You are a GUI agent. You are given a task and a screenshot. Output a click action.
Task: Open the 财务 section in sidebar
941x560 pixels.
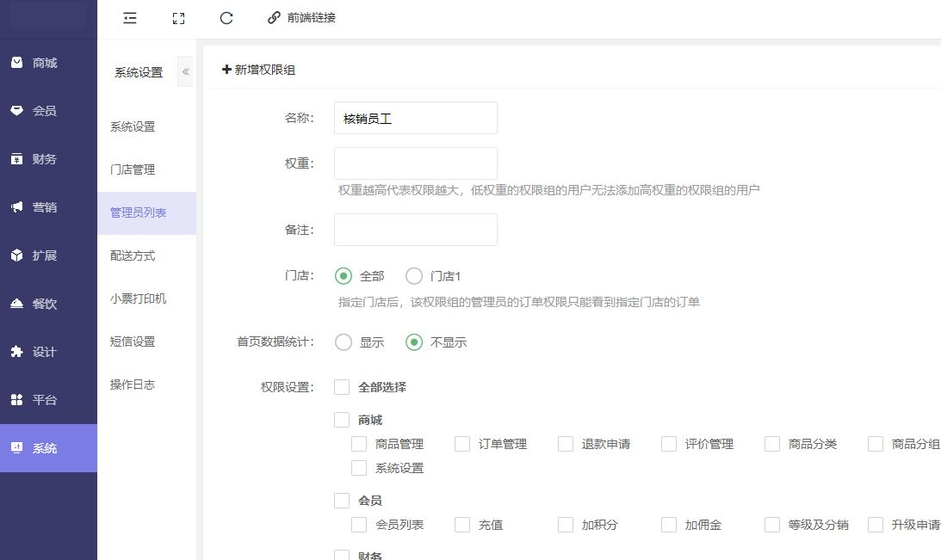coord(45,159)
